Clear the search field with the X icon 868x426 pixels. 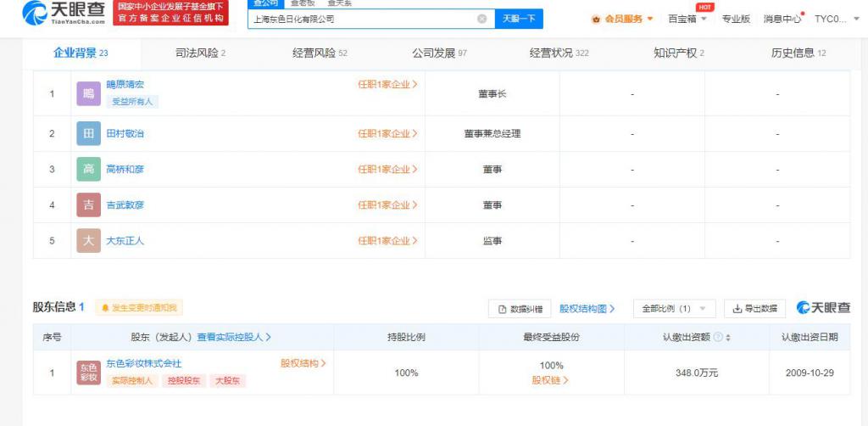pyautogui.click(x=482, y=19)
